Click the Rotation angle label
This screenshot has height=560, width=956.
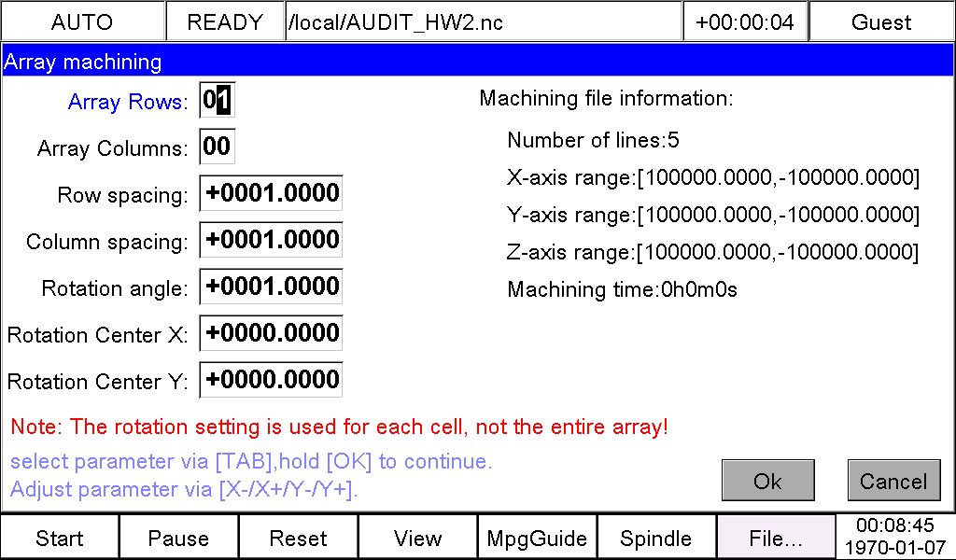pos(115,288)
